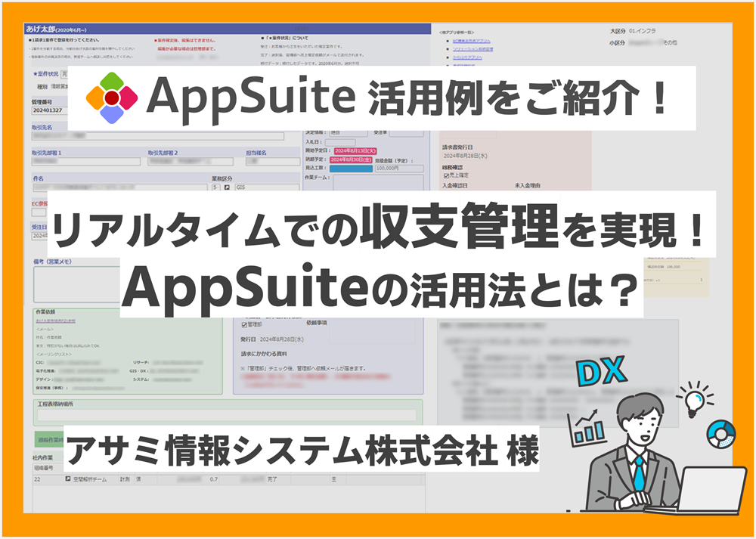Screen dimensions: 756x539
Task: Toggle the 管理部 checkbox in the 作業依頼 section
Action: pos(244,323)
